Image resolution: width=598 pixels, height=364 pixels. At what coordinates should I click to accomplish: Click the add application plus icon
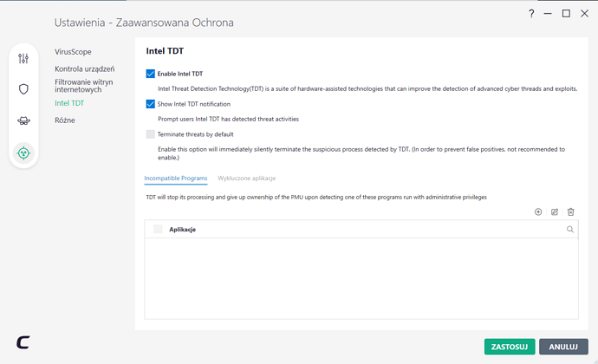coord(538,211)
